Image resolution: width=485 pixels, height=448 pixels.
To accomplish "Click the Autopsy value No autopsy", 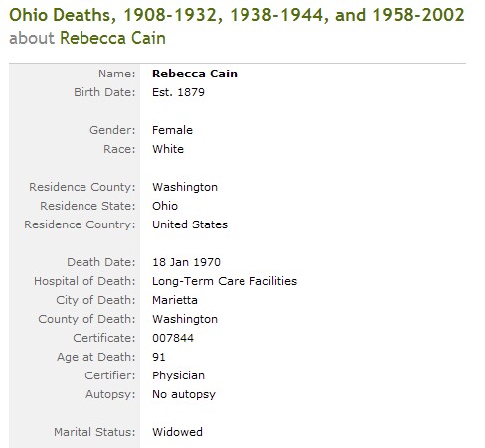I will click(184, 394).
